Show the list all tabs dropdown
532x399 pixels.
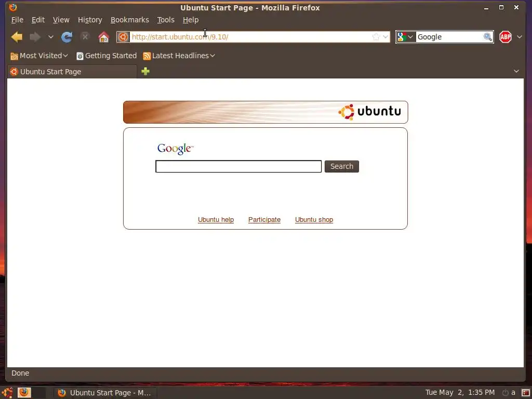pyautogui.click(x=516, y=71)
